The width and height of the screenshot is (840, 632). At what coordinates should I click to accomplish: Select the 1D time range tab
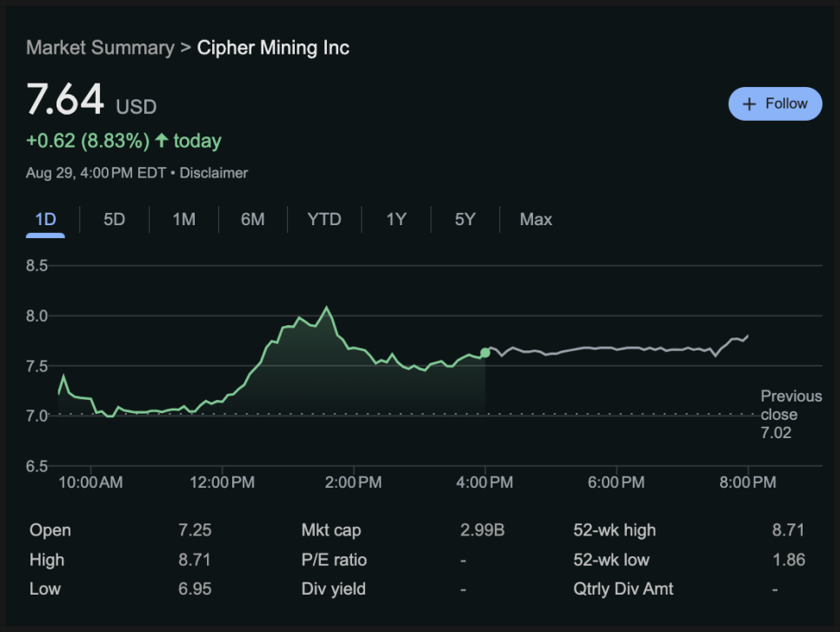tap(45, 220)
